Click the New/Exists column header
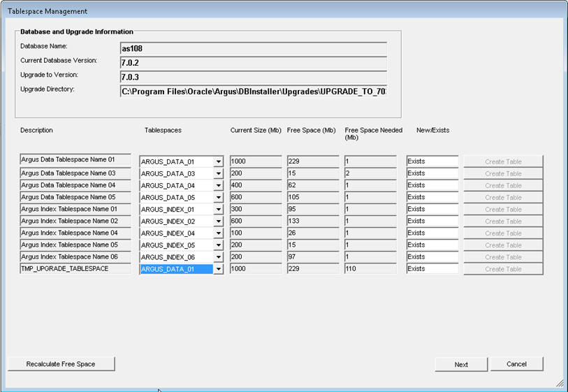The image size is (568, 392). pyautogui.click(x=433, y=130)
